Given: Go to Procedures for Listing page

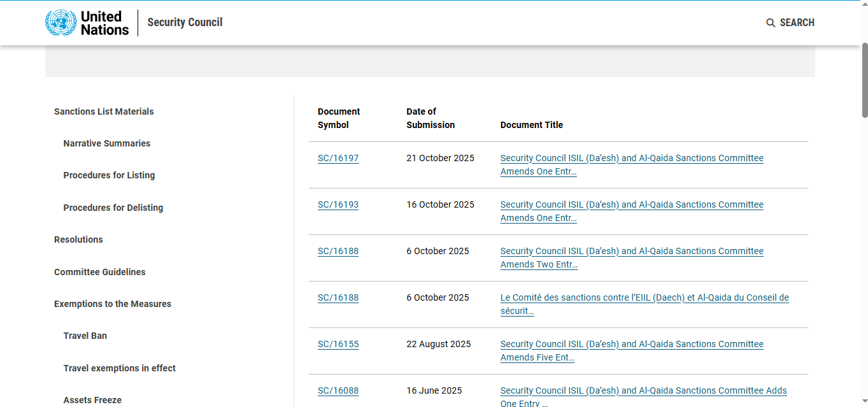Looking at the screenshot, I should click(109, 175).
